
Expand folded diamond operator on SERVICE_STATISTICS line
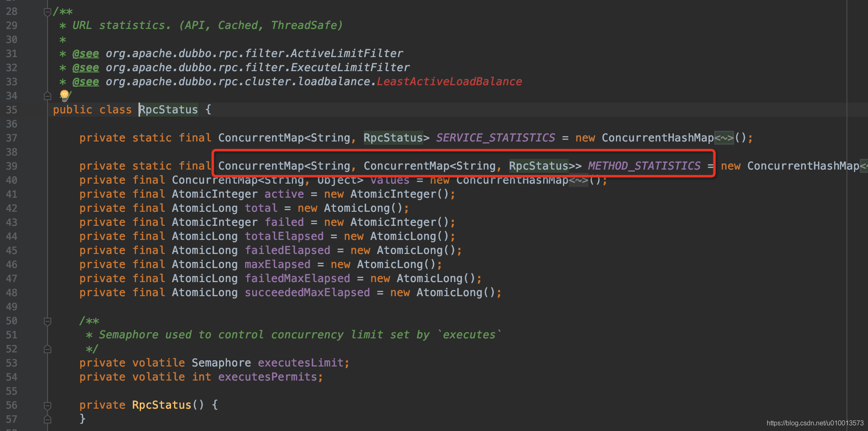[724, 138]
